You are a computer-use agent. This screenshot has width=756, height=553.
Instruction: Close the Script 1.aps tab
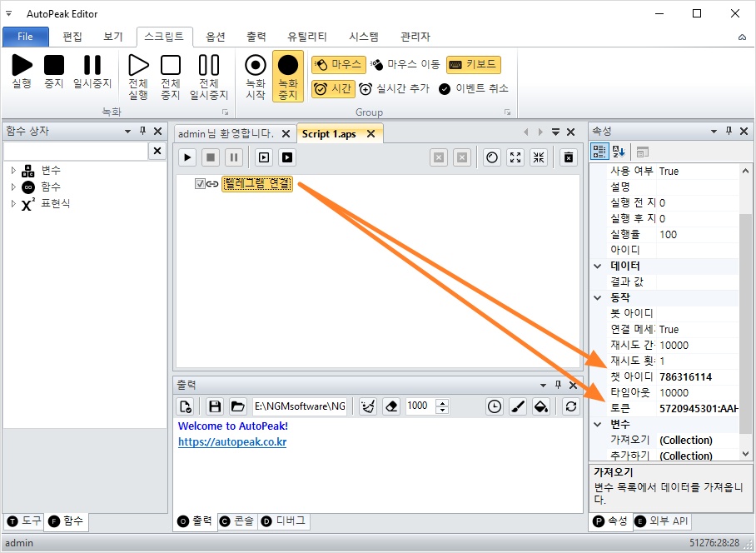coord(371,133)
